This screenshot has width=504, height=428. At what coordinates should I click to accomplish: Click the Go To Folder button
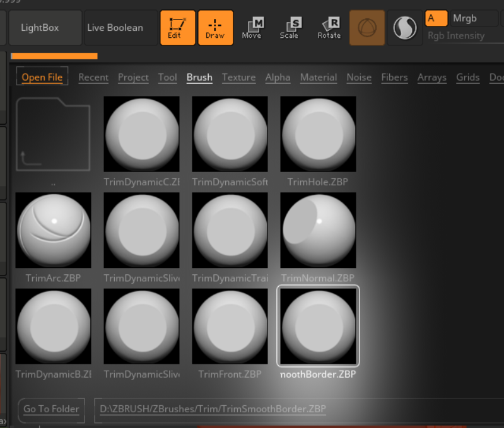coord(52,409)
